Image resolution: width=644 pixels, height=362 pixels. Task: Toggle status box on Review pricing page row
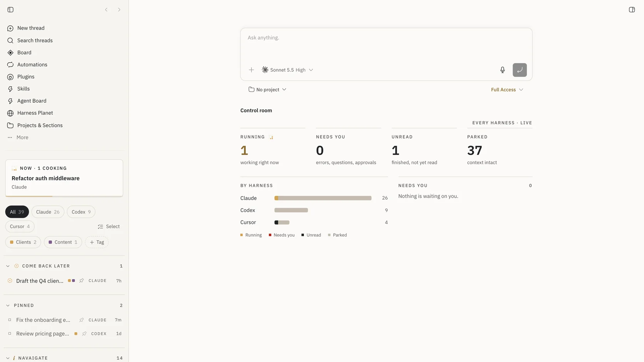click(10, 334)
